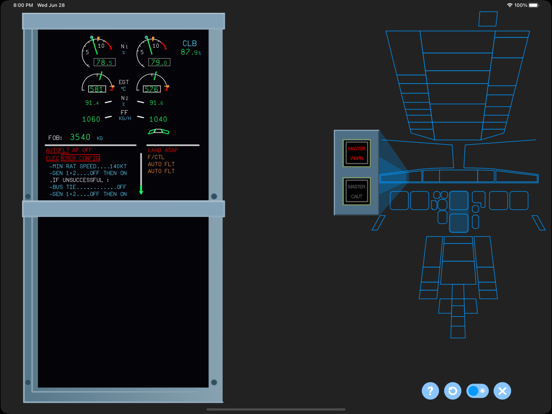Tap the right engine EGT gauge
The height and width of the screenshot is (414, 552).
point(152,83)
